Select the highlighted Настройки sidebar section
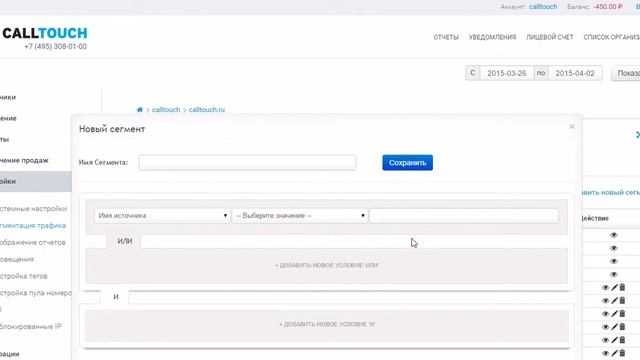Image resolution: width=640 pixels, height=360 pixels. coord(36,181)
